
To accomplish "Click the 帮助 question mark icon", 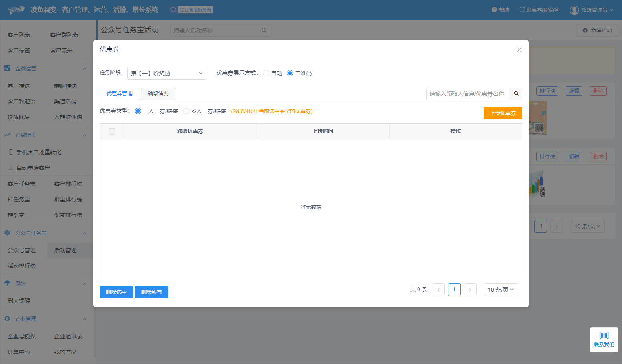I will pyautogui.click(x=494, y=10).
